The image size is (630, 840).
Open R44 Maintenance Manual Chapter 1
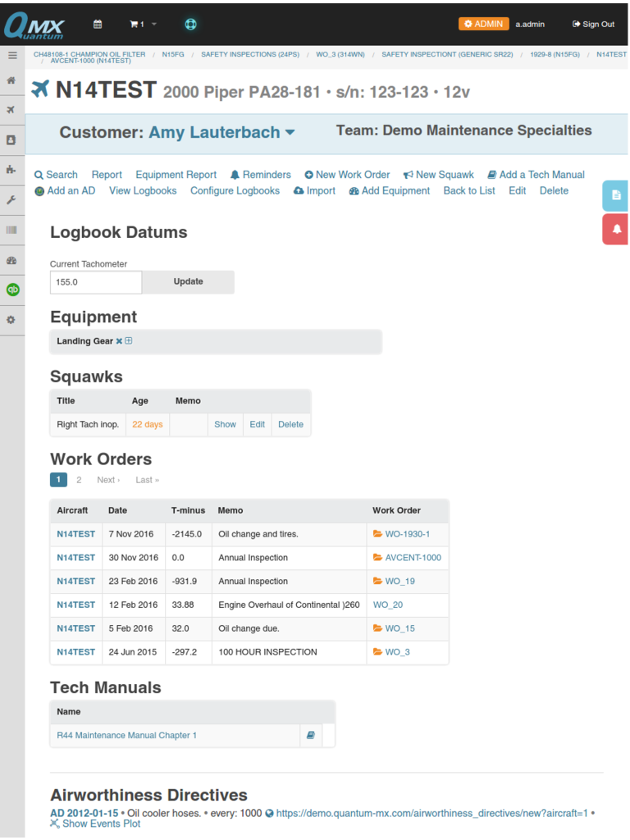[126, 736]
